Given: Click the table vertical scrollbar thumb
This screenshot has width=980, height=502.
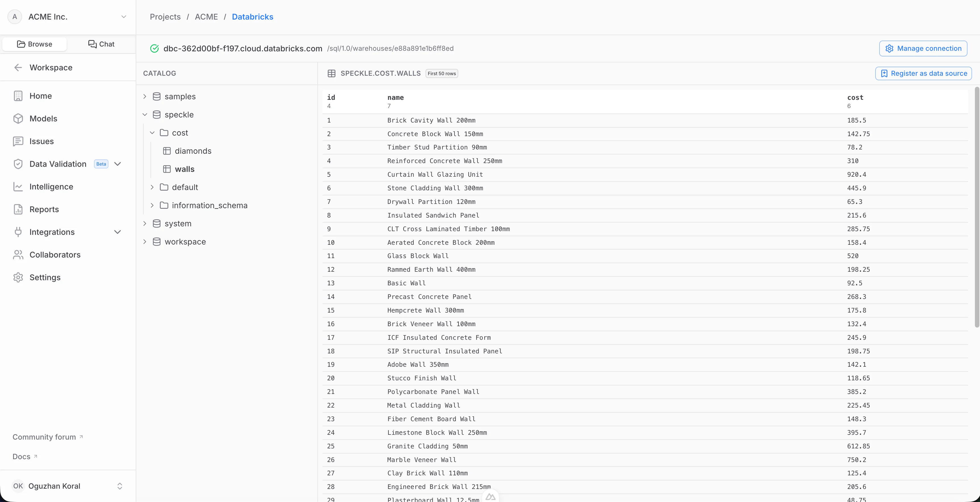Looking at the screenshot, I should point(977,207).
